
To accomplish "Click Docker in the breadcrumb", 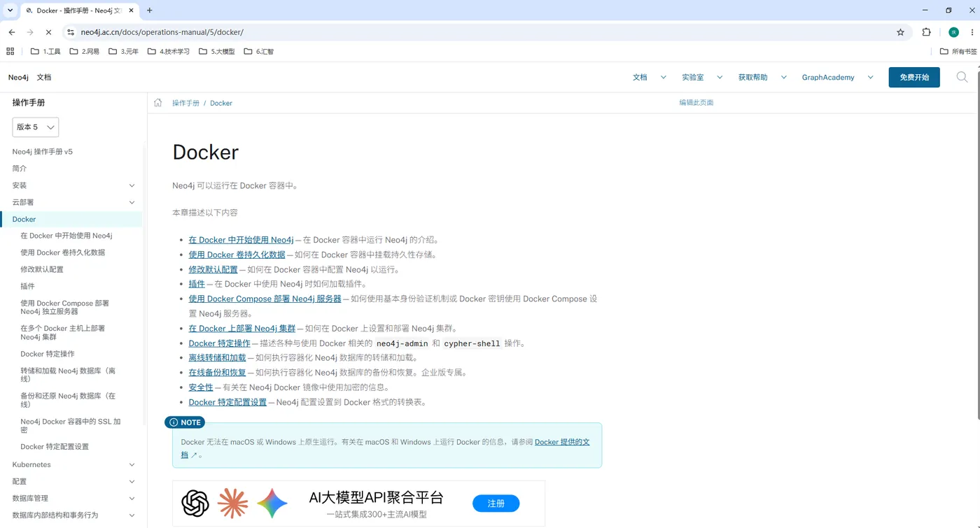I will [x=221, y=103].
